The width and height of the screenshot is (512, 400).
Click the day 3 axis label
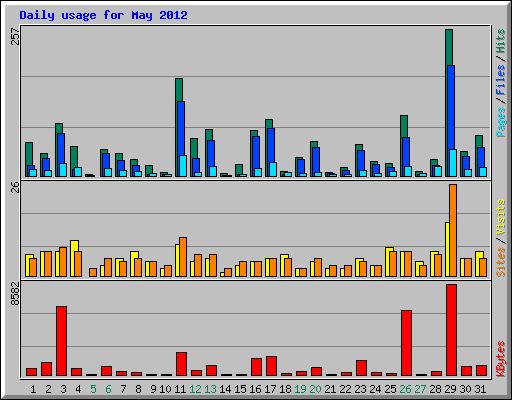click(63, 389)
